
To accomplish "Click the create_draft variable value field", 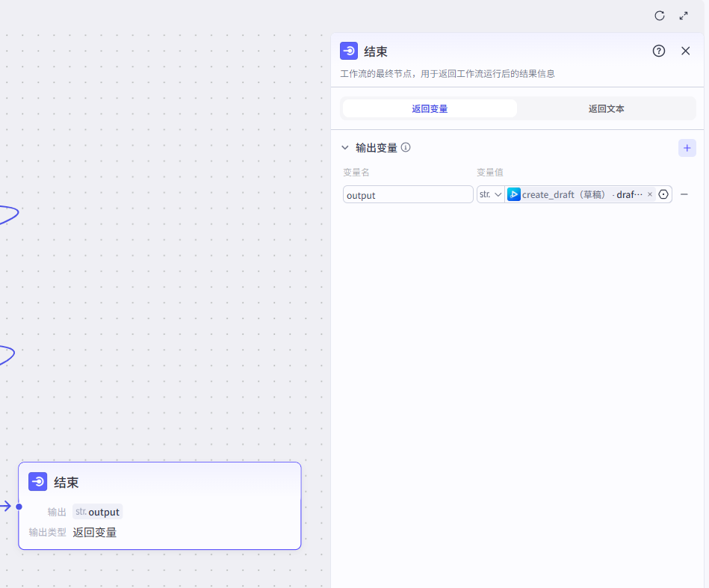I will point(575,194).
